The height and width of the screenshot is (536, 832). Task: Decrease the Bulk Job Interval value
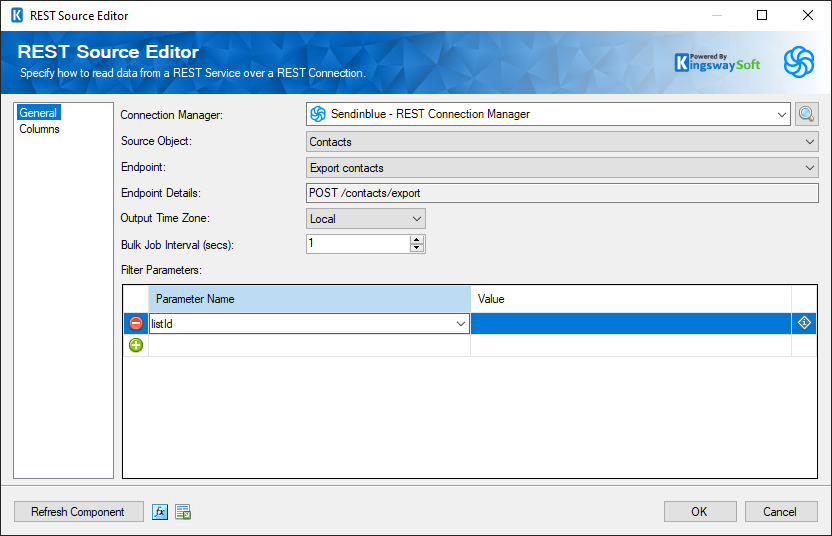[417, 248]
